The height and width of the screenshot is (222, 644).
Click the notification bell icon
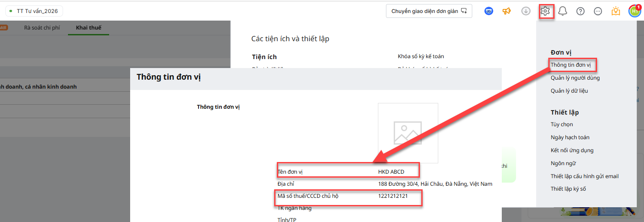pyautogui.click(x=563, y=11)
